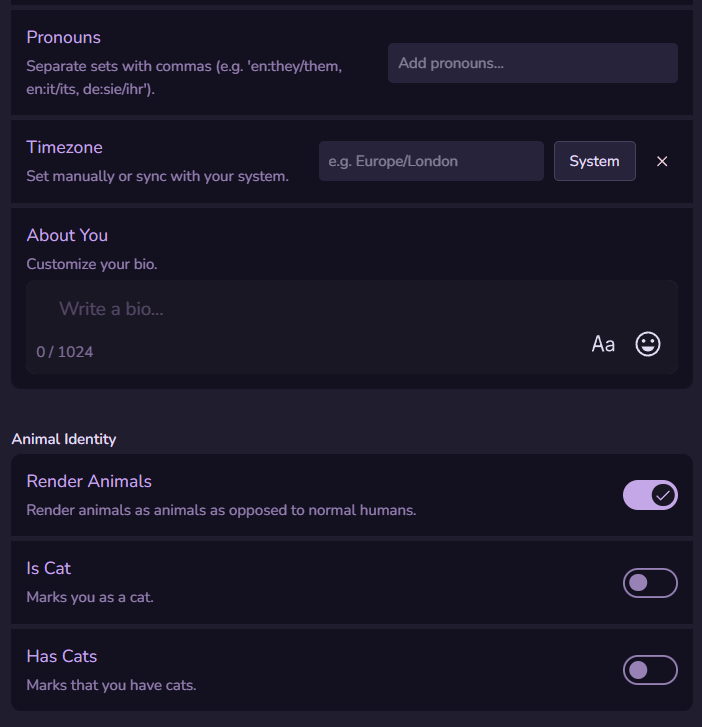Focus the Add pronouns input field
The height and width of the screenshot is (727, 702).
[x=532, y=63]
